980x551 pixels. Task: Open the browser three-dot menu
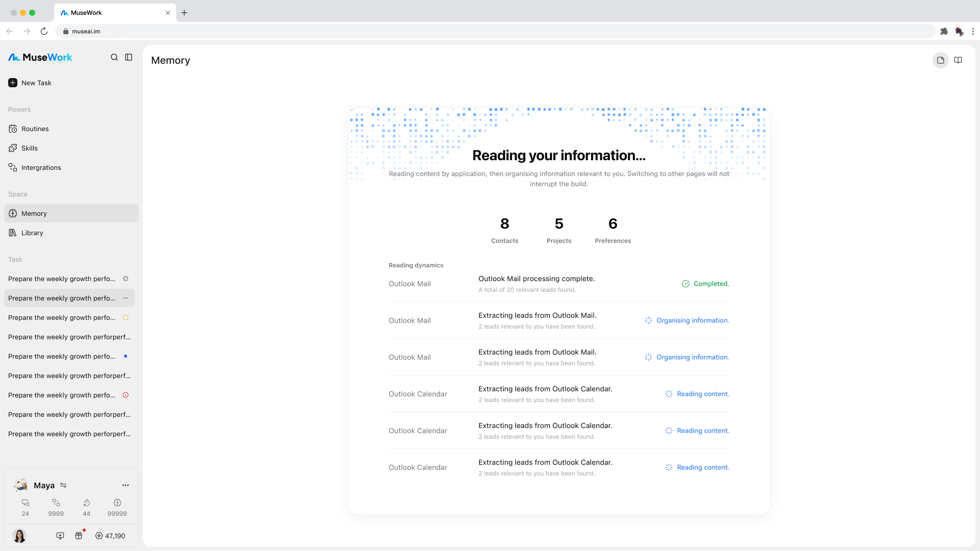pyautogui.click(x=973, y=31)
